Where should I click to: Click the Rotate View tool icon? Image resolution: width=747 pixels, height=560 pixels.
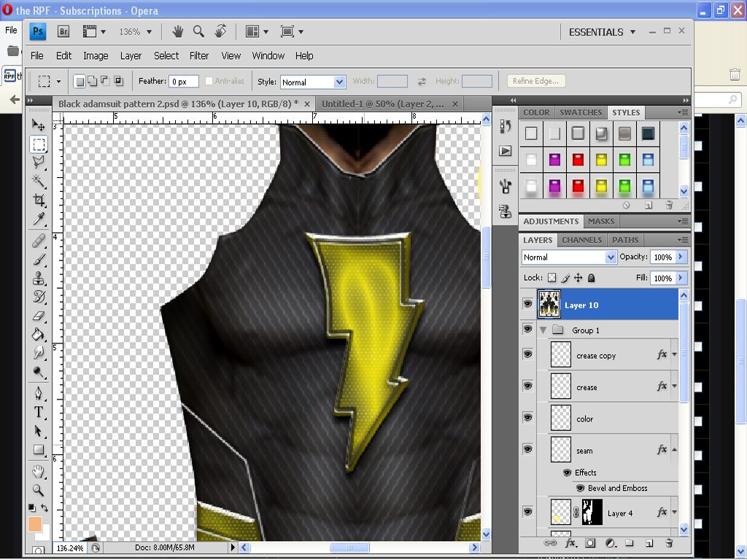[220, 32]
